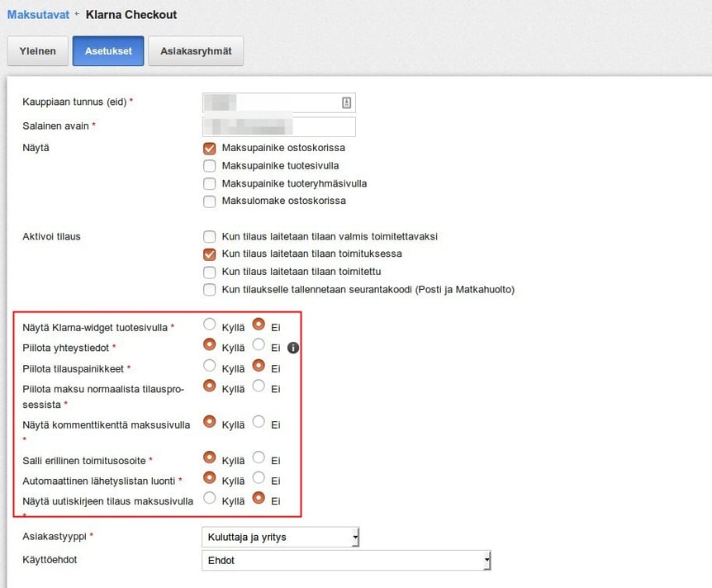712x588 pixels.
Task: Check Kun tilaus laitetaan tilaan toimitettu
Action: pyautogui.click(x=209, y=272)
